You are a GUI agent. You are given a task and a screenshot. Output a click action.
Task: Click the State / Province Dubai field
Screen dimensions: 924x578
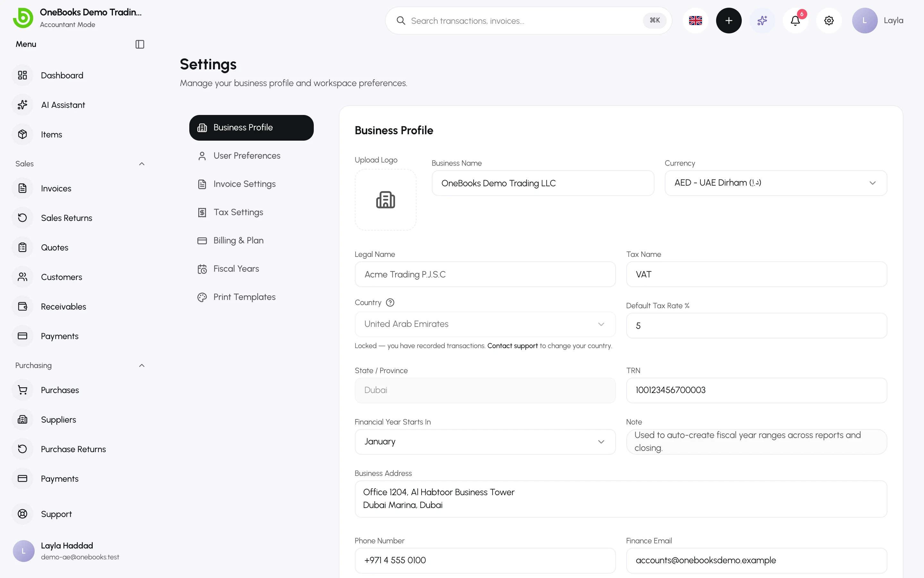[x=485, y=390]
